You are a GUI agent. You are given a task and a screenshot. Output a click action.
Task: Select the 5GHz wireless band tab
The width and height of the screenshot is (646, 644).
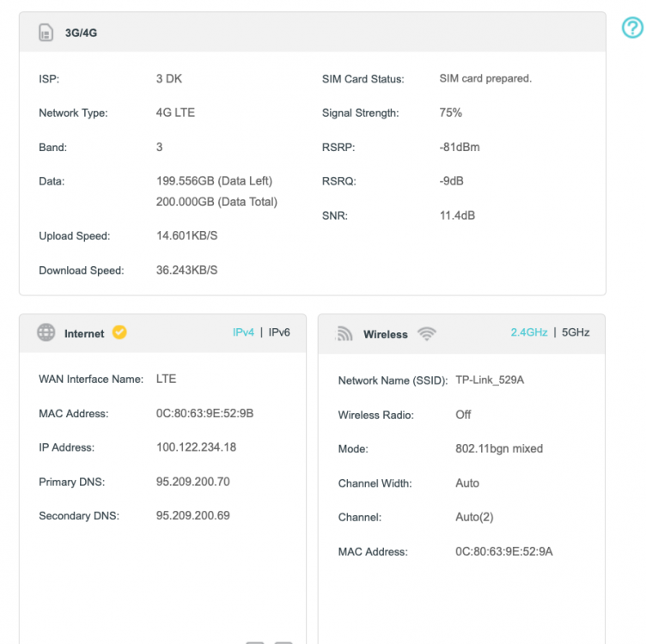pyautogui.click(x=576, y=332)
